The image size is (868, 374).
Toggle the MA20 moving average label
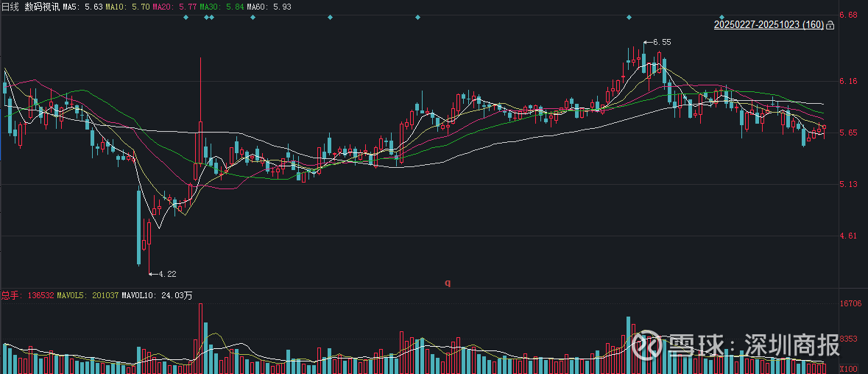(175, 6)
